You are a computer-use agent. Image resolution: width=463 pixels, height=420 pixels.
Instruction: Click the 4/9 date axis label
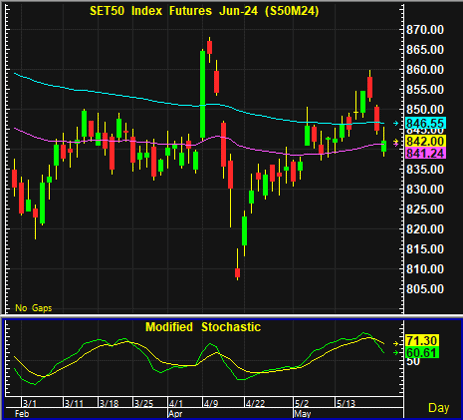[211, 403]
